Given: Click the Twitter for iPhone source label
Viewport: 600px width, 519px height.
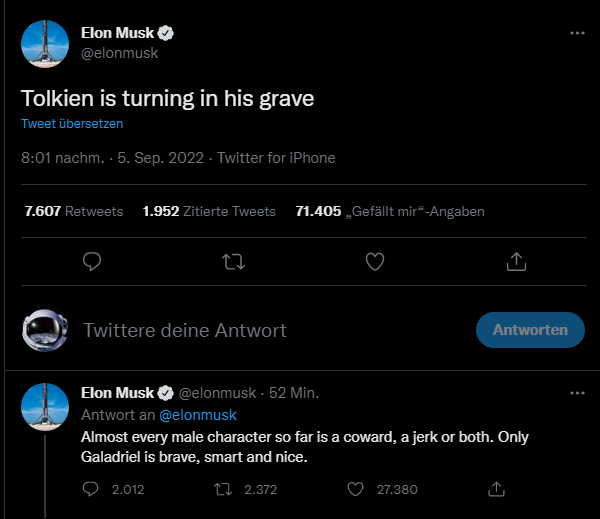Looking at the screenshot, I should pos(276,158).
